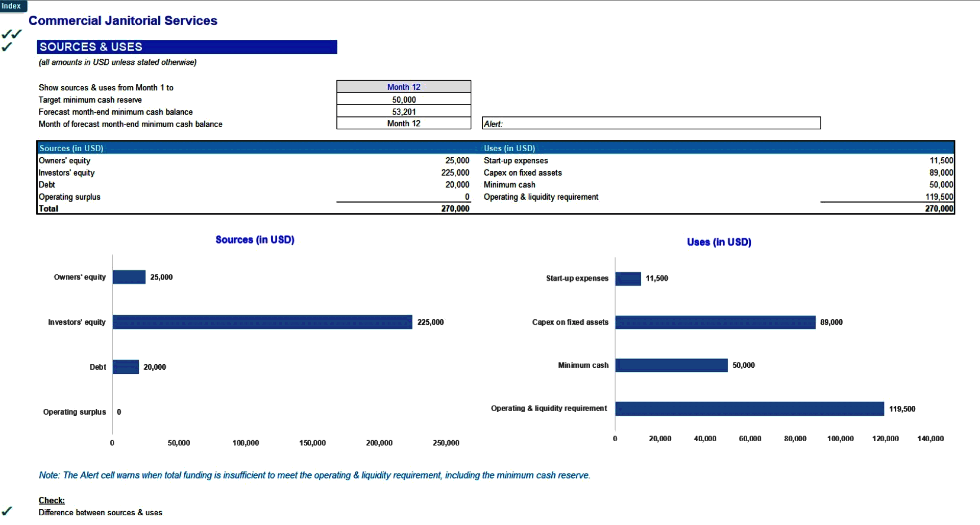Select the Alert message box
The height and width of the screenshot is (525, 980).
pos(651,123)
